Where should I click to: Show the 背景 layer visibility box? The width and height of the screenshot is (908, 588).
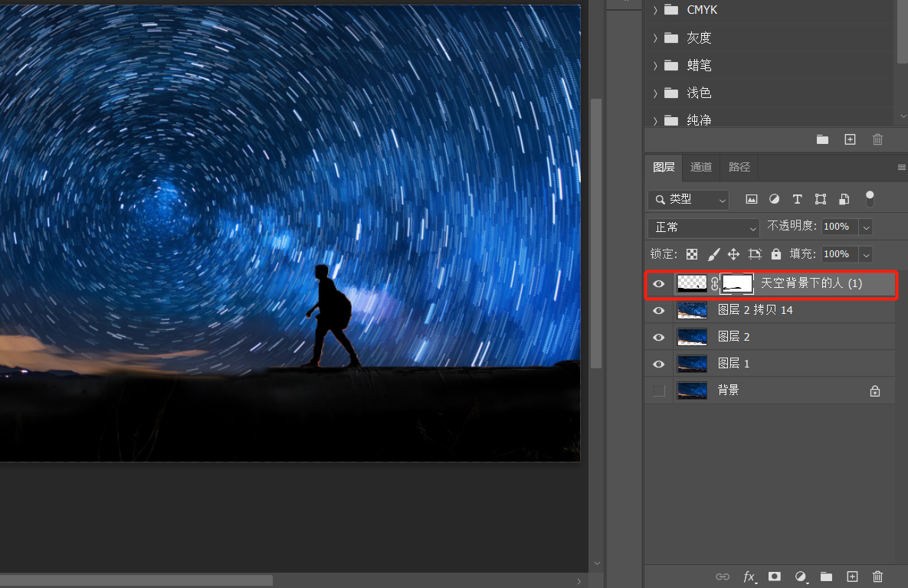[x=658, y=391]
